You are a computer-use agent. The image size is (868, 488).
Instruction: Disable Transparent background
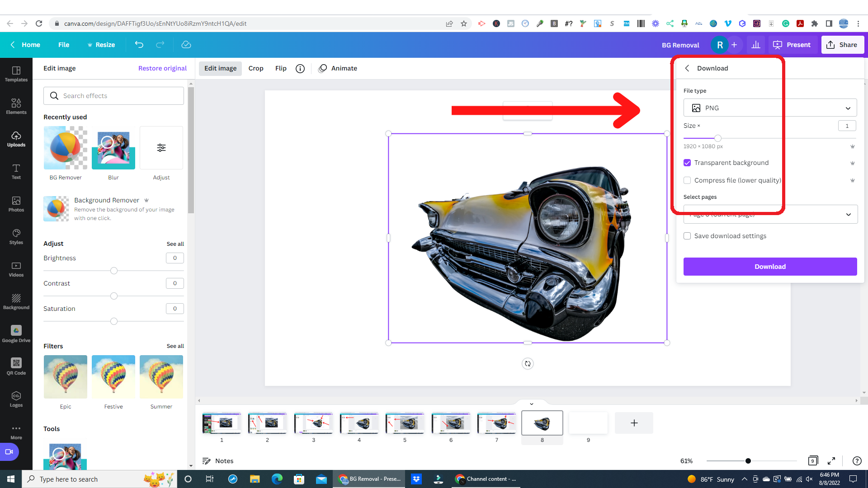click(687, 163)
